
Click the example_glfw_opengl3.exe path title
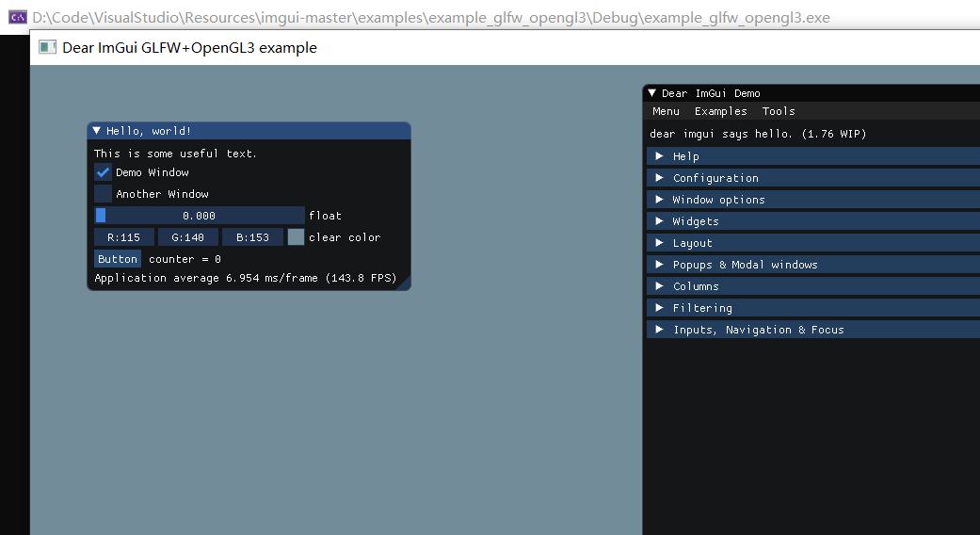pos(431,18)
